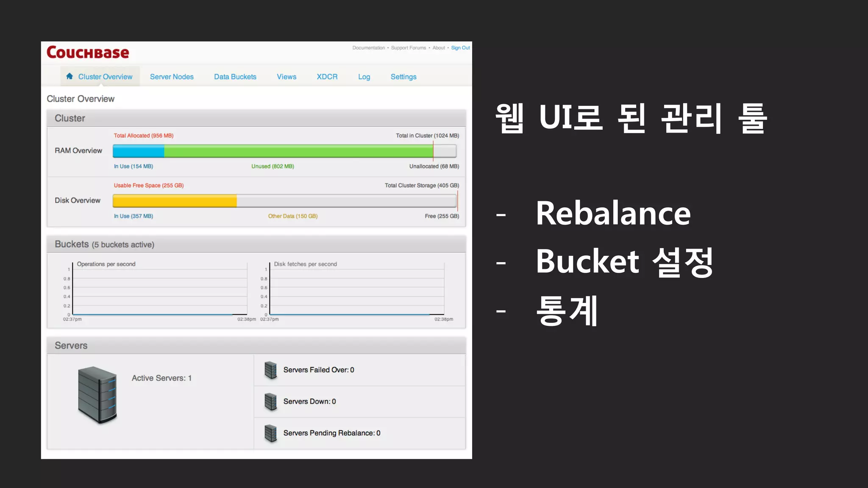The height and width of the screenshot is (488, 868).
Task: Click the Total Allocated (956 MB) label
Action: (144, 136)
